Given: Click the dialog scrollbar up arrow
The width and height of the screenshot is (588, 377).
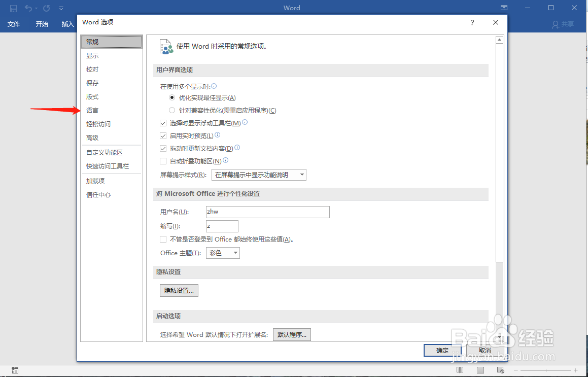Looking at the screenshot, I should tap(499, 40).
